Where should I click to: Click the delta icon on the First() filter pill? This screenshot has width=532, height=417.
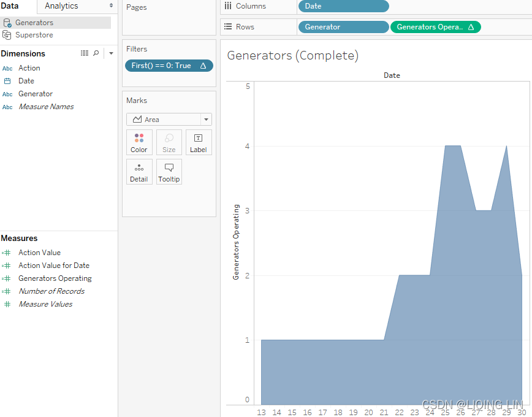click(x=203, y=66)
